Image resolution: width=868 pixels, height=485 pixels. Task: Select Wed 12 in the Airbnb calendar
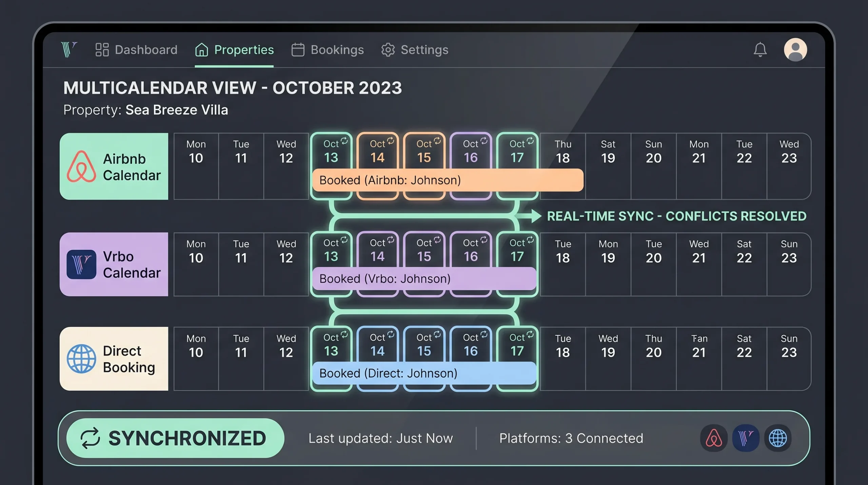click(x=286, y=166)
